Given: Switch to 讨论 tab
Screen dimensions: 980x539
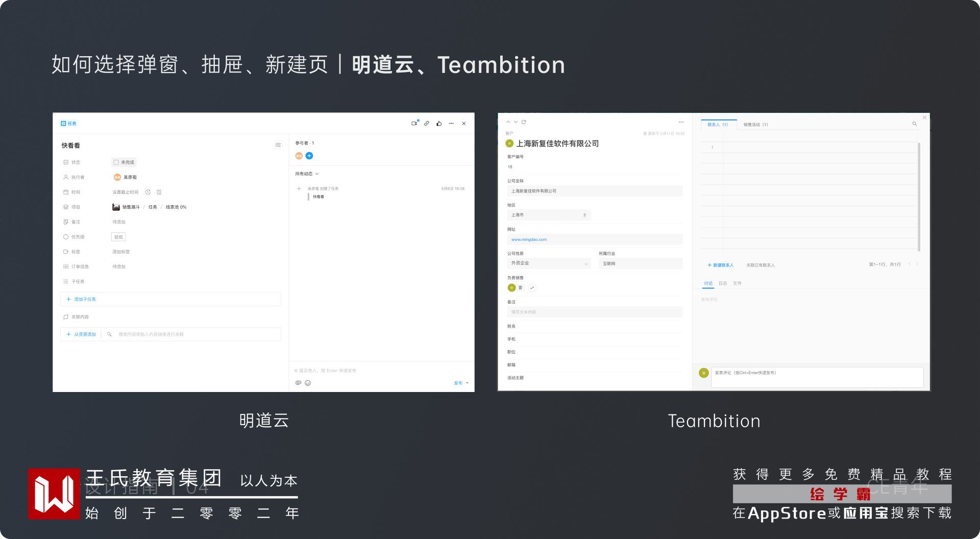Looking at the screenshot, I should pos(708,283).
